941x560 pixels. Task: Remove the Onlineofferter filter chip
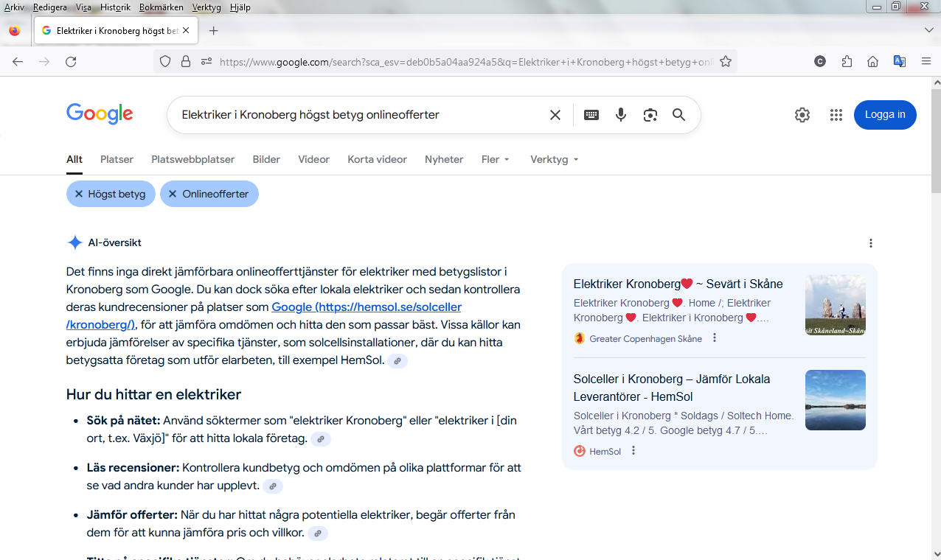point(173,194)
